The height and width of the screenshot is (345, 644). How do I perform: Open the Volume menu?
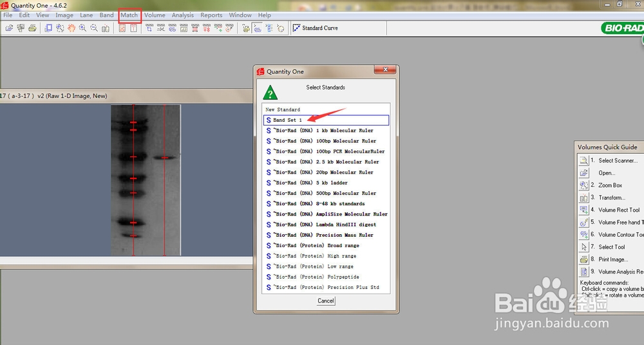point(155,15)
